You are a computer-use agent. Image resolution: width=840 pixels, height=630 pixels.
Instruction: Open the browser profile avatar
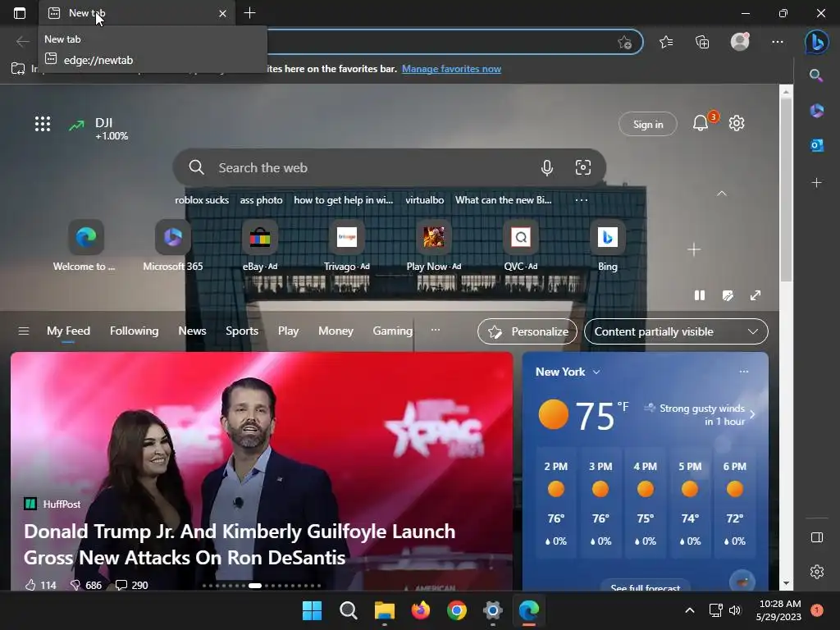coord(740,42)
